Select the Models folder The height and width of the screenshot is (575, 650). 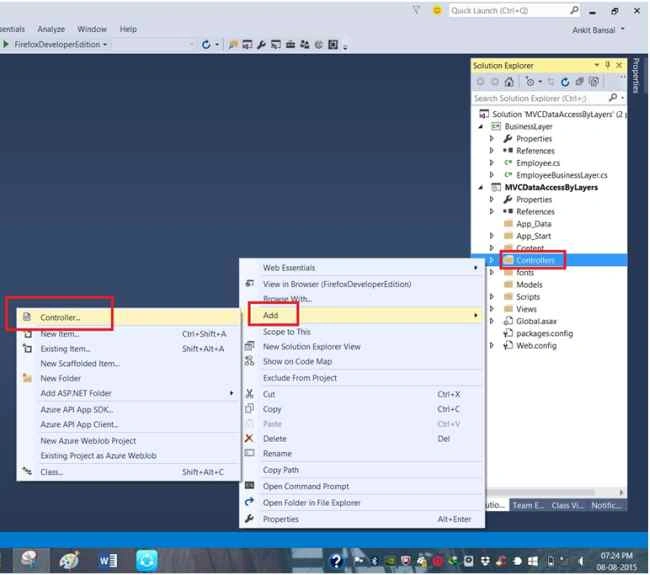pyautogui.click(x=529, y=284)
